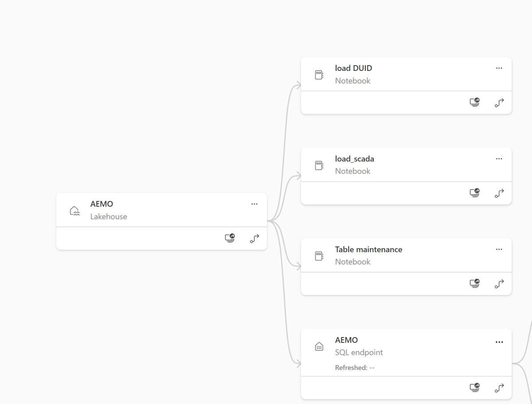The height and width of the screenshot is (404, 532).
Task: Show impact analysis for Table maintenance
Action: 474,283
